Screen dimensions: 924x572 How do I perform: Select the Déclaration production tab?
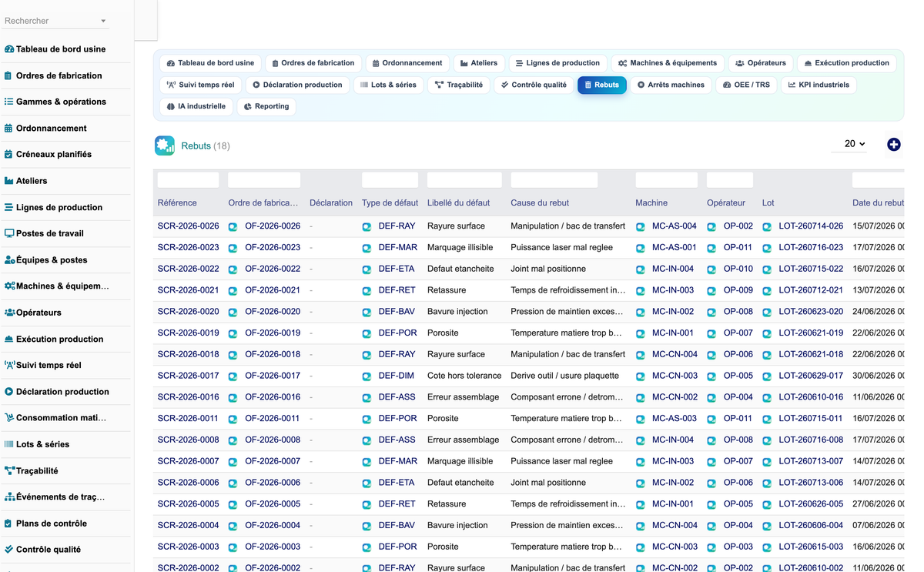(x=297, y=85)
